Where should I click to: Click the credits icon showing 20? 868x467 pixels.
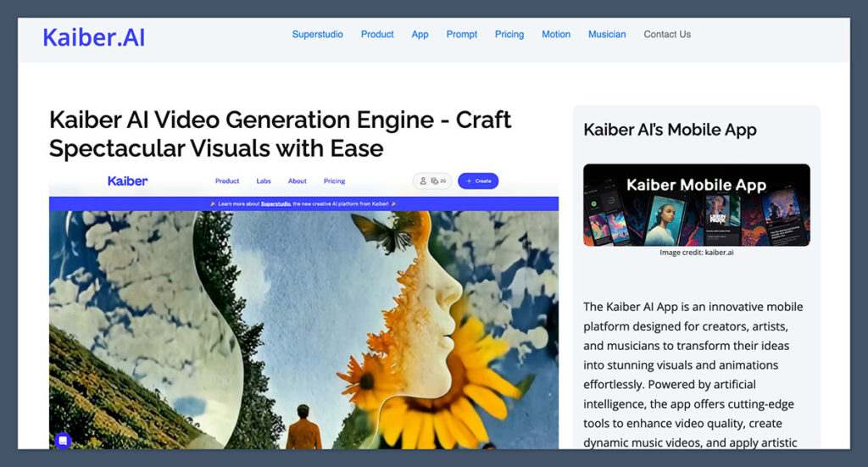pos(438,181)
